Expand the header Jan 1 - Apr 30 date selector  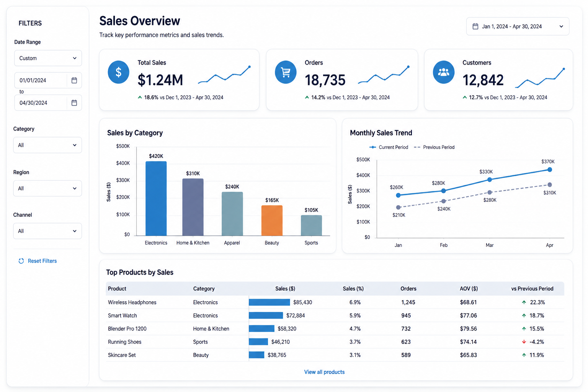[518, 26]
